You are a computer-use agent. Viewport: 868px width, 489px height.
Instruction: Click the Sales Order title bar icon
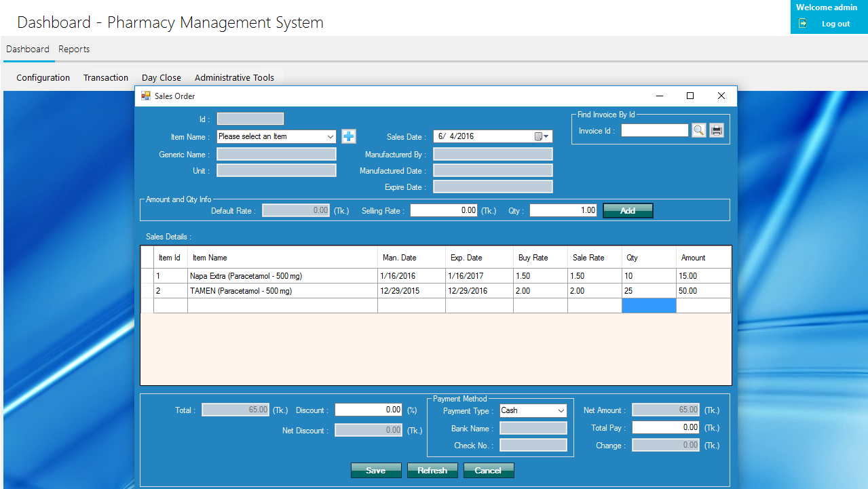pos(145,96)
